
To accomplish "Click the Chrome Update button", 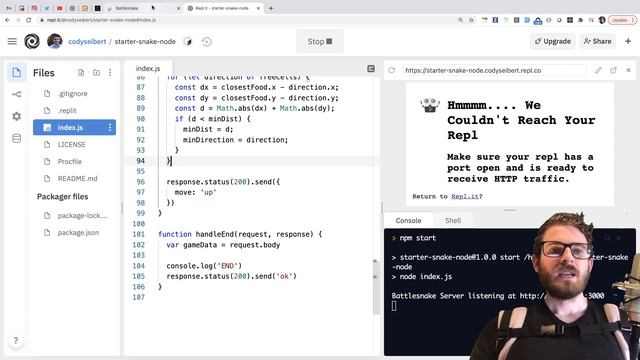I will pyautogui.click(x=622, y=20).
